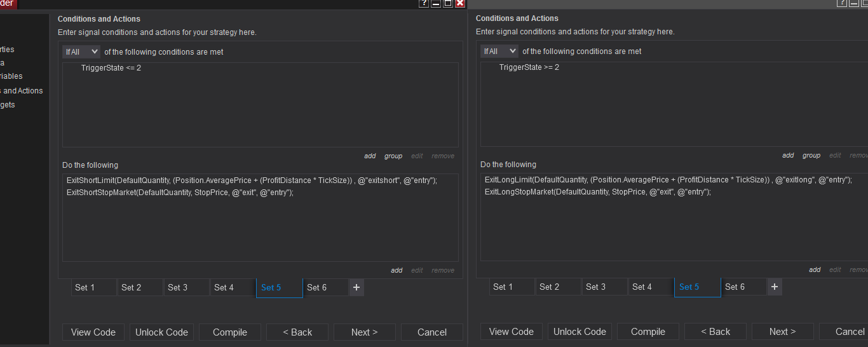Image resolution: width=868 pixels, height=347 pixels.
Task: Add a new set with left plus icon
Action: (356, 287)
